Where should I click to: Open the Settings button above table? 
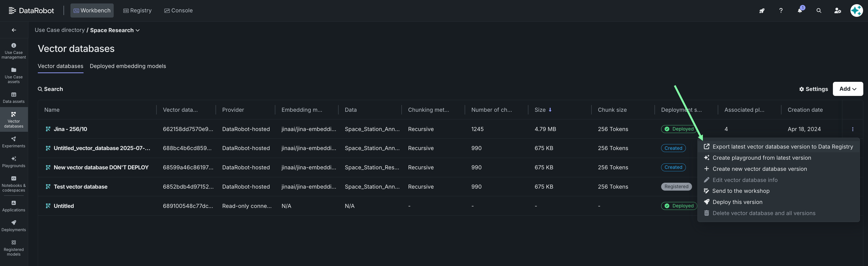(813, 89)
